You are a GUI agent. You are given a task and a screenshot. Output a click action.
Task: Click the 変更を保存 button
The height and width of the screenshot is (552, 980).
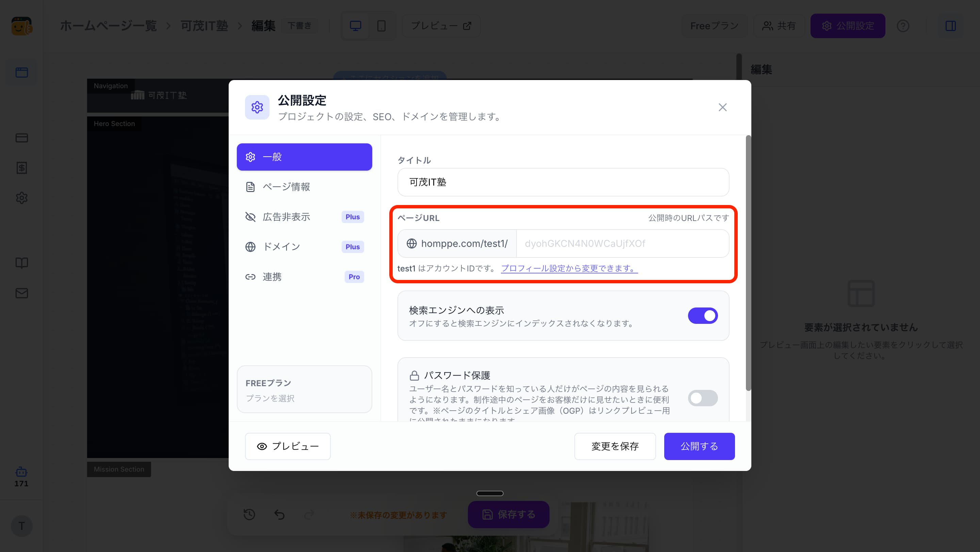(615, 446)
